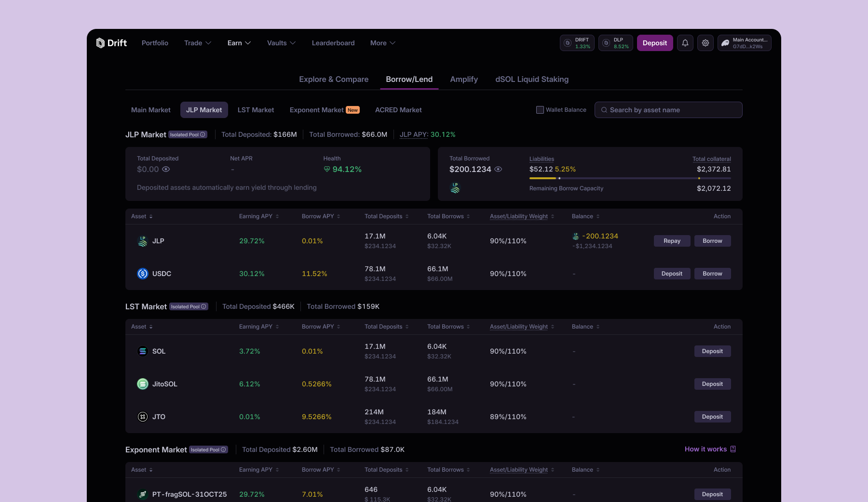The width and height of the screenshot is (868, 502).
Task: Open the Learderboard page
Action: tap(333, 43)
